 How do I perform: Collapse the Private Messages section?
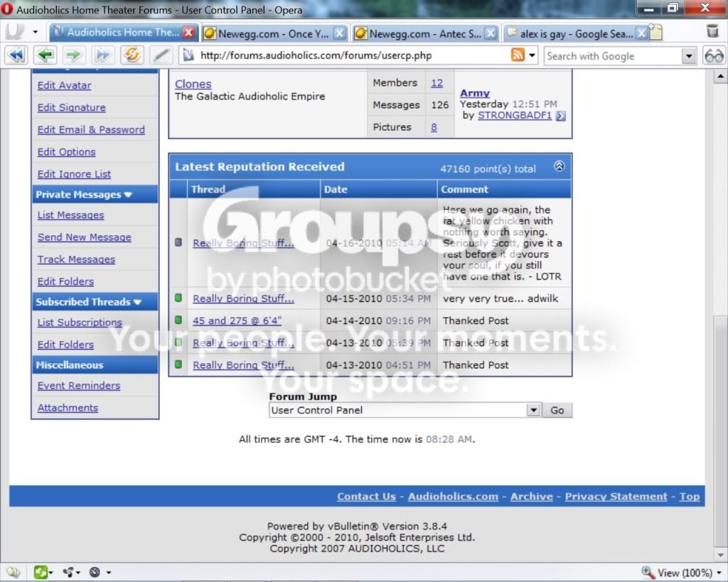128,195
